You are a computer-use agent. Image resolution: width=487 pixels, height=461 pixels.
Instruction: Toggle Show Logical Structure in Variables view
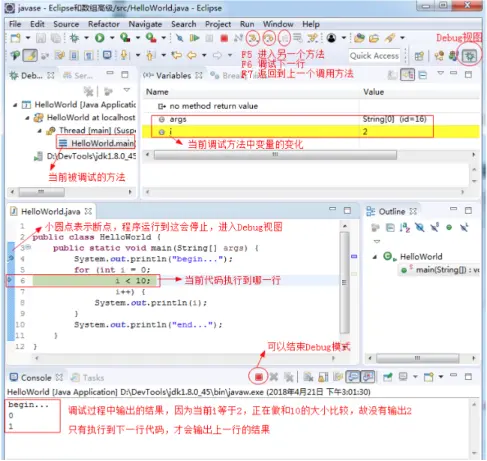click(x=408, y=75)
